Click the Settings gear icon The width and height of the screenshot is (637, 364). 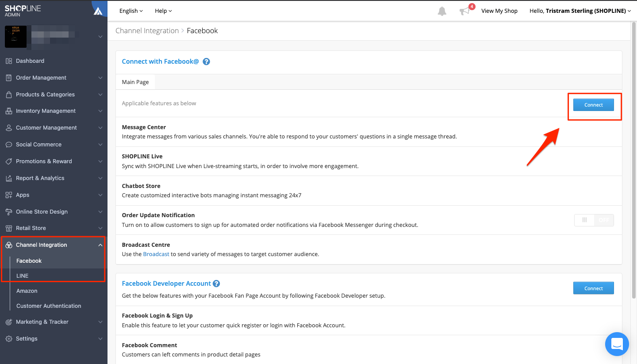tap(8, 339)
